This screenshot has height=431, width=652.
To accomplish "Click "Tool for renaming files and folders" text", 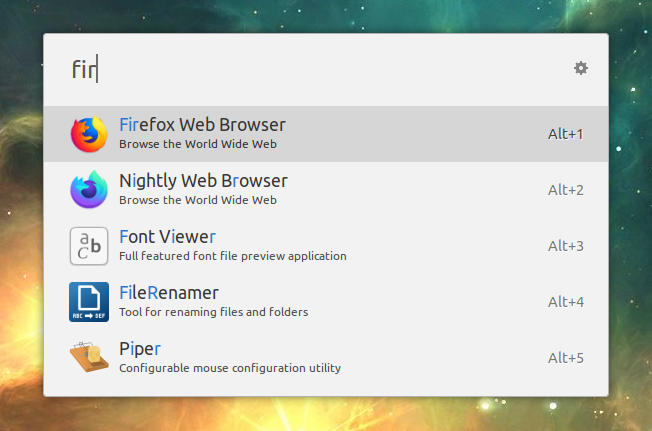I will point(213,312).
